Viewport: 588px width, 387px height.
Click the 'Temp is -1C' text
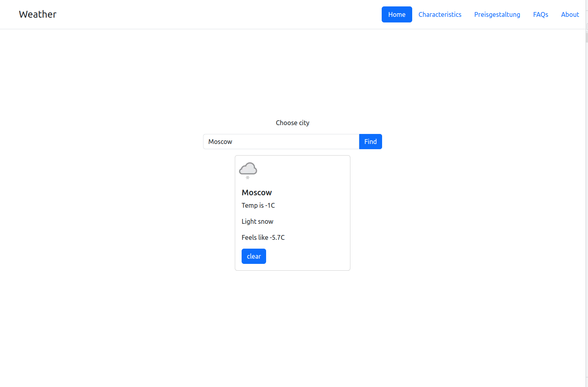pyautogui.click(x=258, y=205)
